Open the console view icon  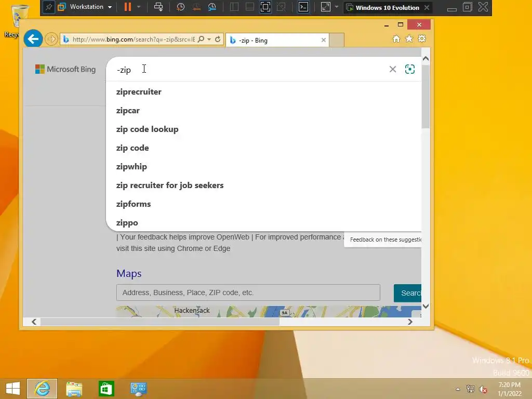coord(303,7)
